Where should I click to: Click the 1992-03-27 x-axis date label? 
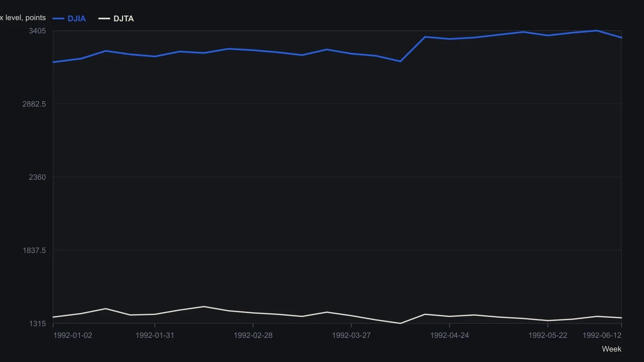[351, 335]
